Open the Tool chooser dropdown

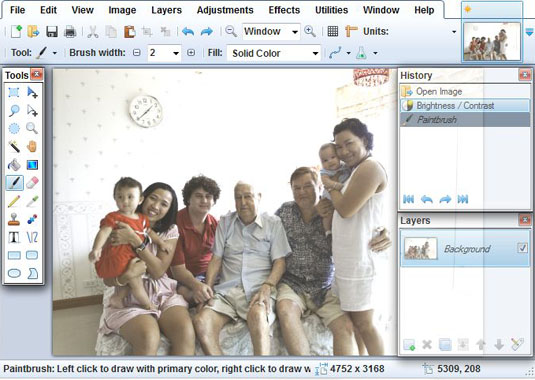[x=55, y=53]
